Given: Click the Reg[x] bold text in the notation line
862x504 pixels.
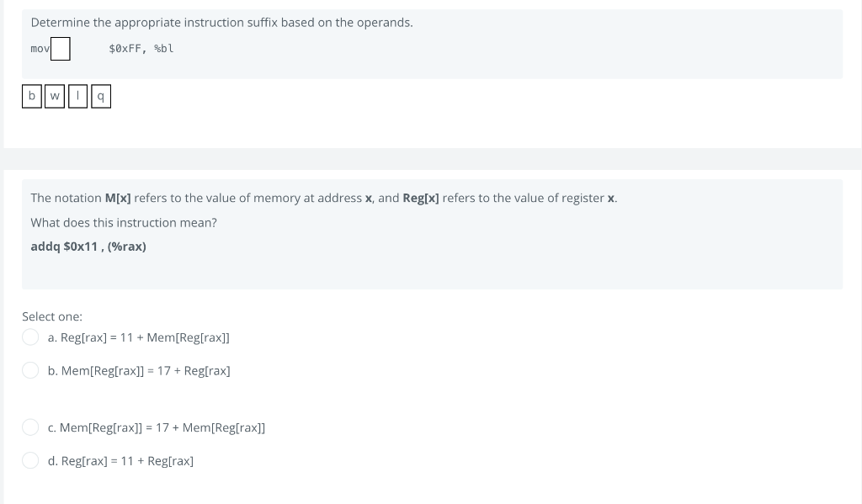Looking at the screenshot, I should tap(420, 198).
